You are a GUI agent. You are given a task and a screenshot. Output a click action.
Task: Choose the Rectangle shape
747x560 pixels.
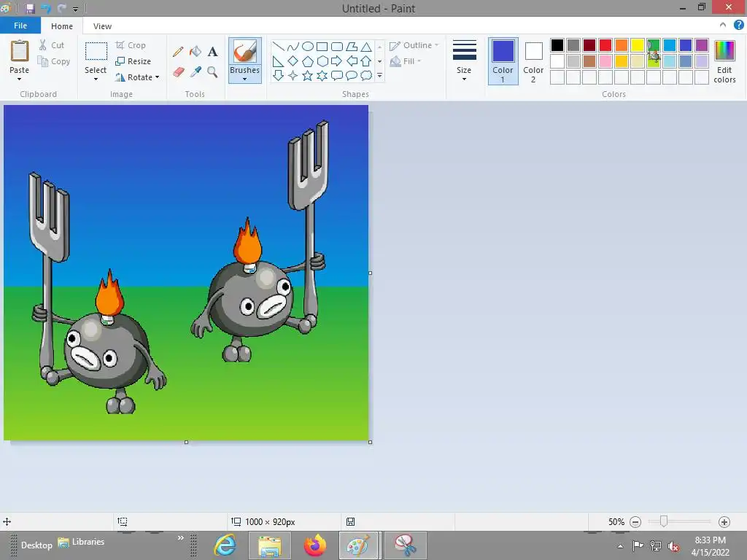[x=322, y=46]
